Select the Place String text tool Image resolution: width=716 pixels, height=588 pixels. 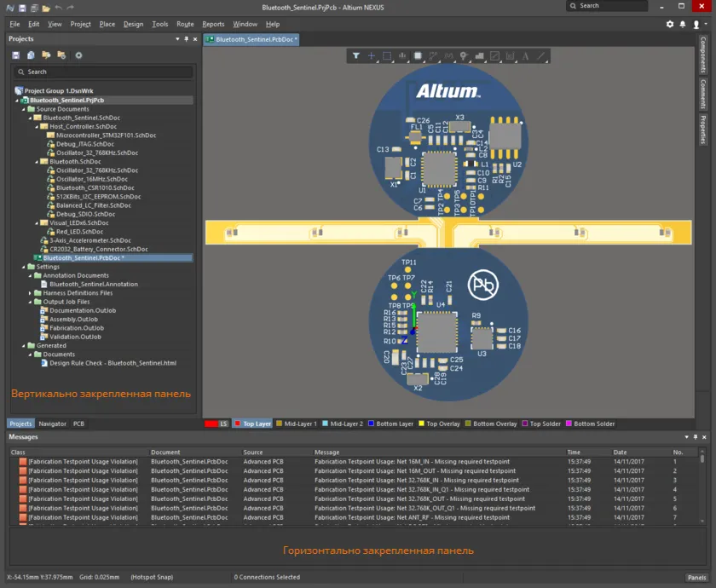pyautogui.click(x=525, y=56)
